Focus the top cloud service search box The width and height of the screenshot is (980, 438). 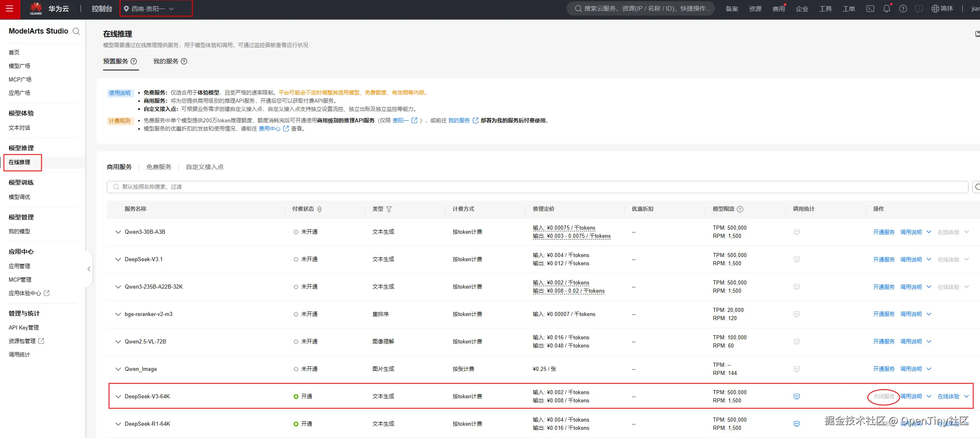pyautogui.click(x=641, y=9)
